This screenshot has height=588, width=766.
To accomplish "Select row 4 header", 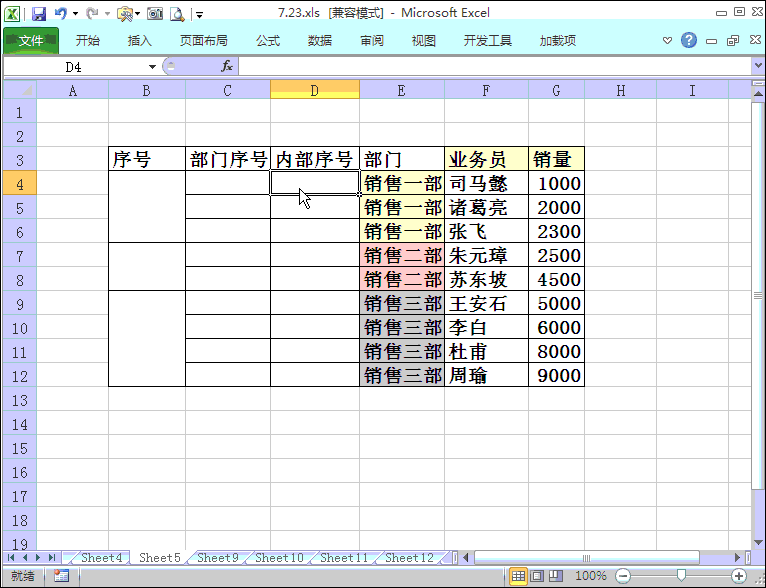I will click(20, 184).
